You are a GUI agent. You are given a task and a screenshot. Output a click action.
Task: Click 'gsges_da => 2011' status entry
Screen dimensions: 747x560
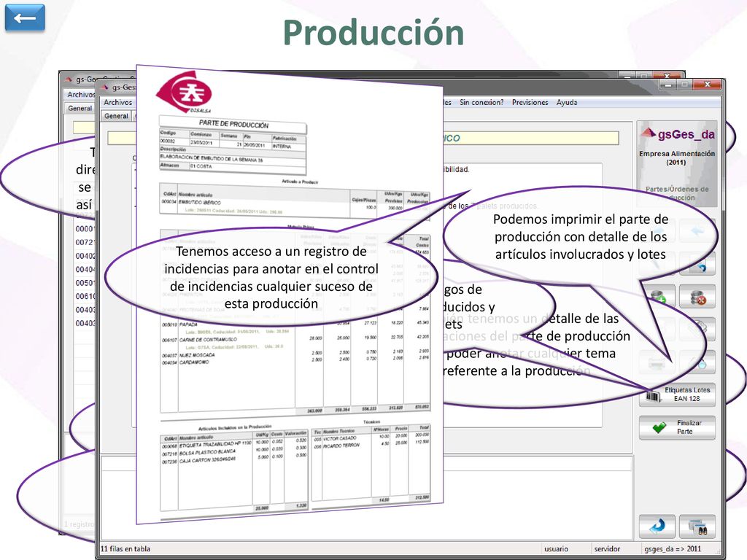[x=673, y=549]
